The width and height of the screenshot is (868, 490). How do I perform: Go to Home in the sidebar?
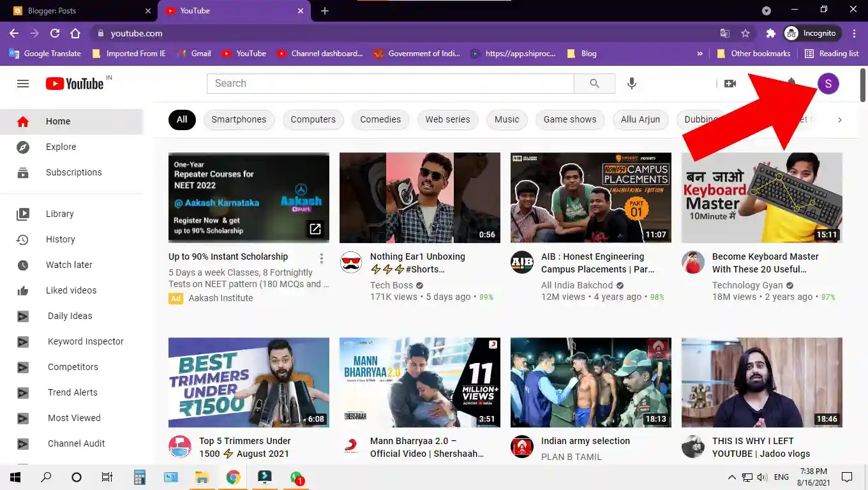71,121
